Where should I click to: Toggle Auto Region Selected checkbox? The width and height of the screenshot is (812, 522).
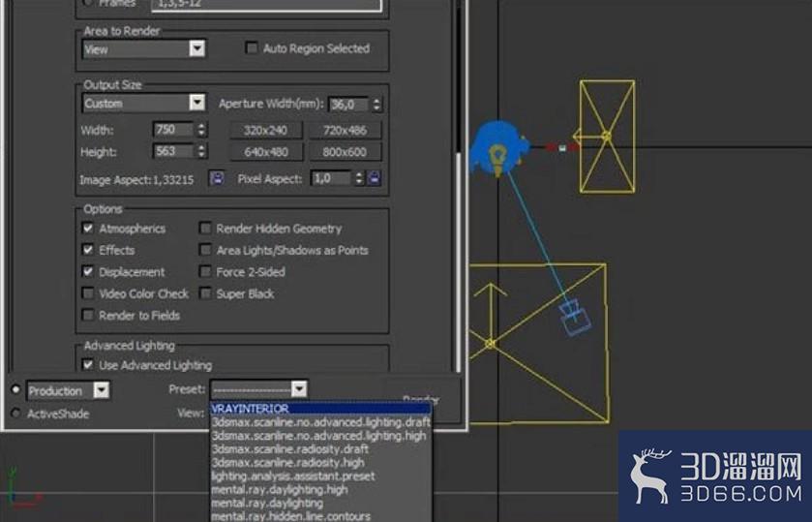click(252, 48)
